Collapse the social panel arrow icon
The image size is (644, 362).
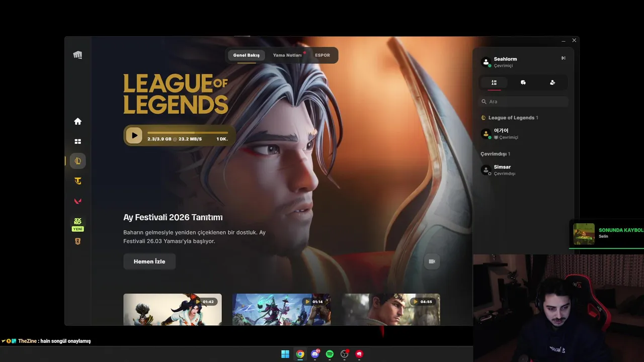563,58
